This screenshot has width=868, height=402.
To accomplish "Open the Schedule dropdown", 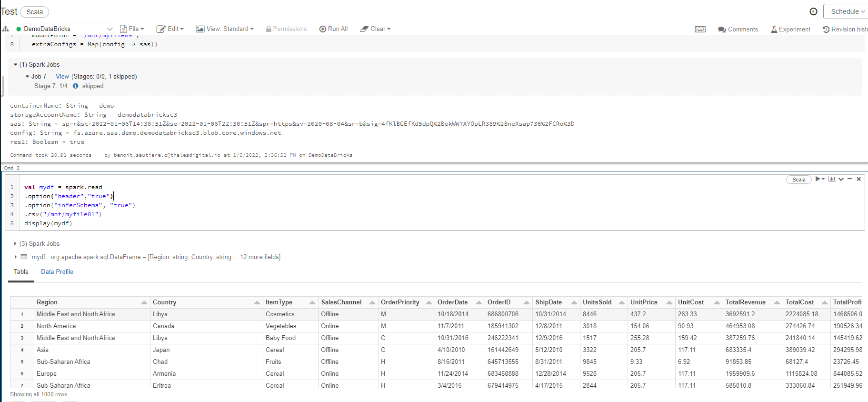I will pos(847,11).
